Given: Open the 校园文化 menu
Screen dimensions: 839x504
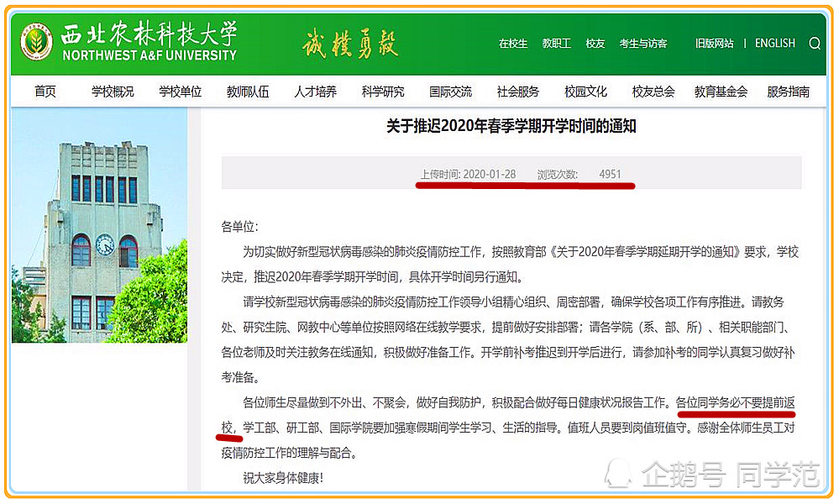Looking at the screenshot, I should 585,92.
